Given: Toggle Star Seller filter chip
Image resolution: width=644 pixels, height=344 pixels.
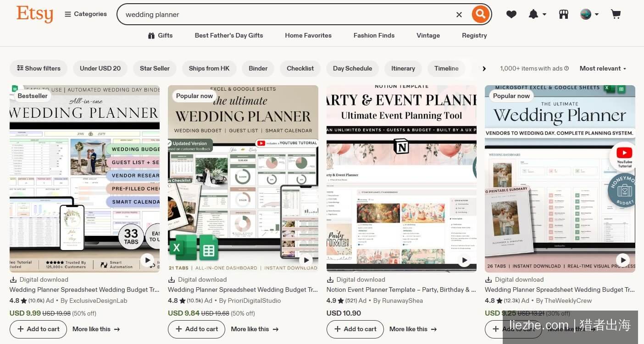Looking at the screenshot, I should point(155,68).
